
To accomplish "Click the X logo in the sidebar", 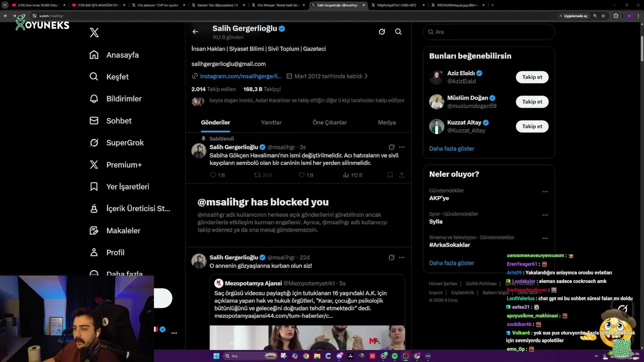I will tap(94, 33).
